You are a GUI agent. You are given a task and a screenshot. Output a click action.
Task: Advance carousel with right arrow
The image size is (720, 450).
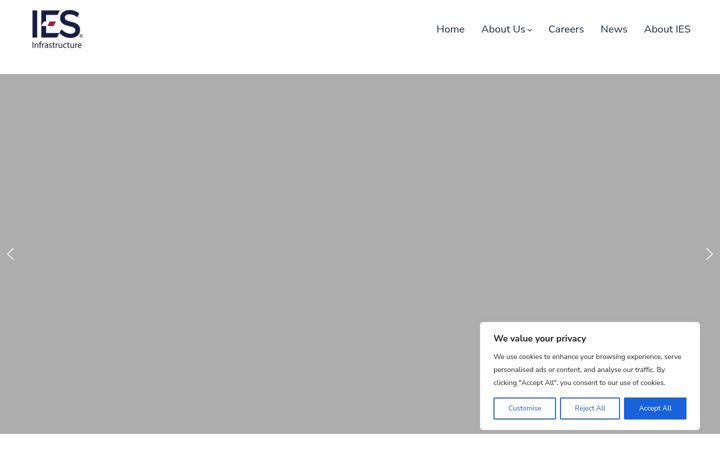pos(709,254)
